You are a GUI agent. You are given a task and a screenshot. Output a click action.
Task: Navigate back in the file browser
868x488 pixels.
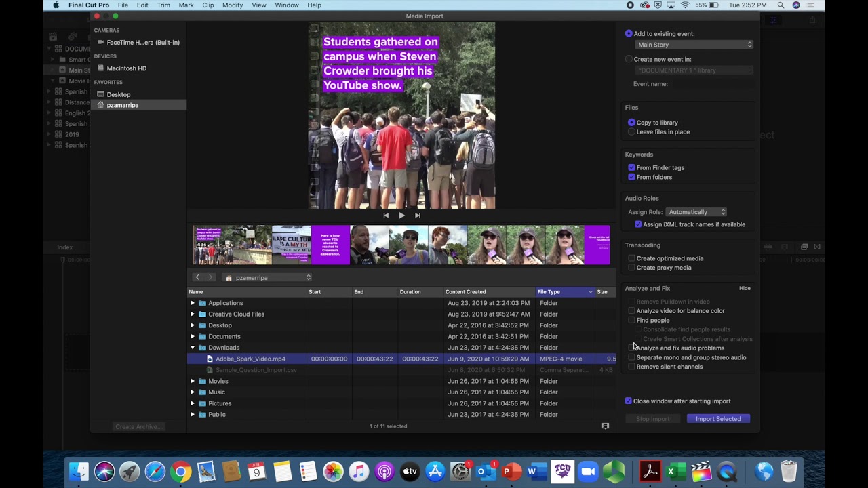pyautogui.click(x=197, y=277)
